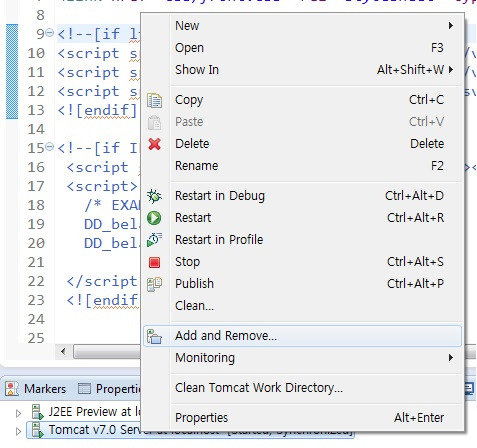This screenshot has width=477, height=448.
Task: Click the Publish icon
Action: point(154,284)
